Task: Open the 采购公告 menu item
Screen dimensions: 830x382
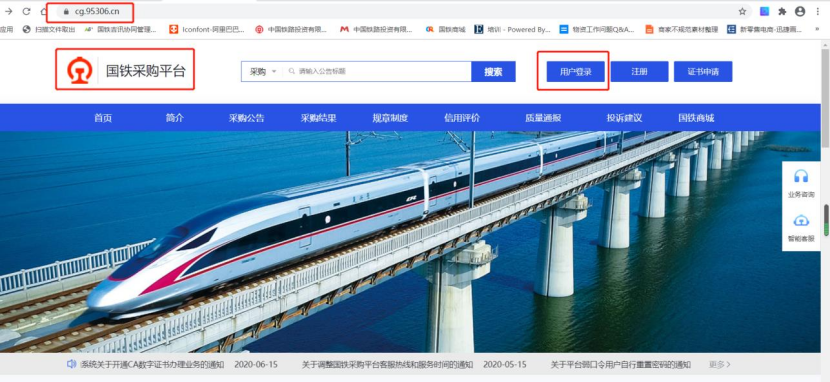Action: pos(247,118)
